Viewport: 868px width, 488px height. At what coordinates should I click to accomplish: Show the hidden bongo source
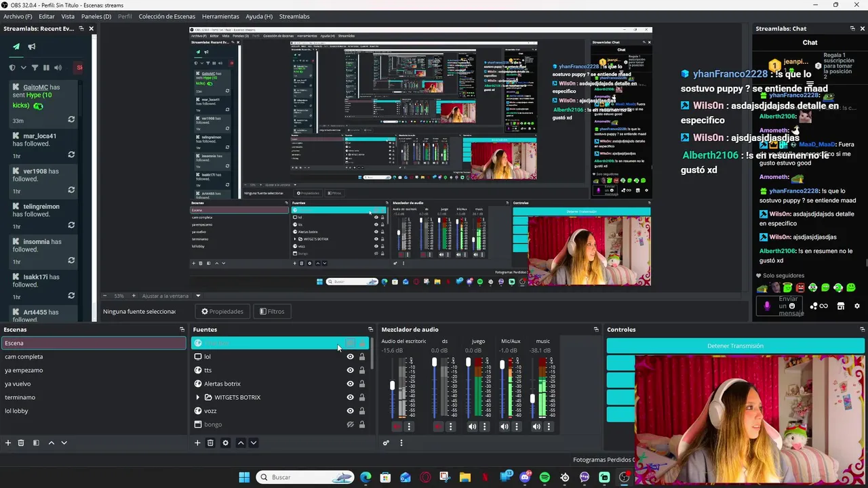point(351,424)
